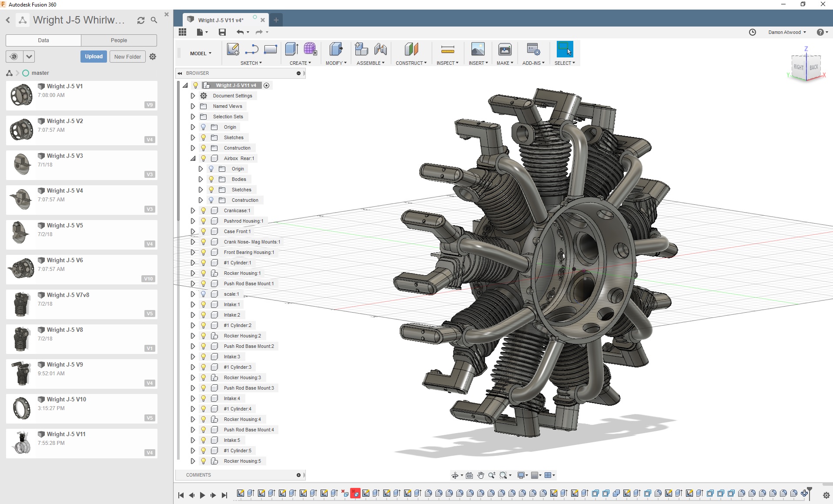Toggle visibility bulb for Crankcase:1

pyautogui.click(x=203, y=210)
